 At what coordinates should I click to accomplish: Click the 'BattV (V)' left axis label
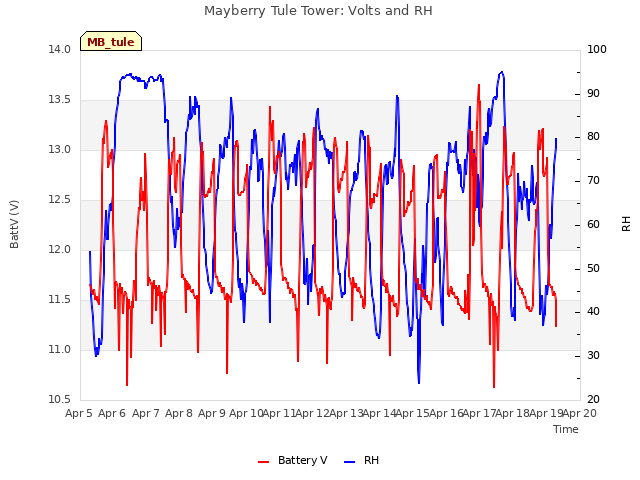(x=14, y=224)
